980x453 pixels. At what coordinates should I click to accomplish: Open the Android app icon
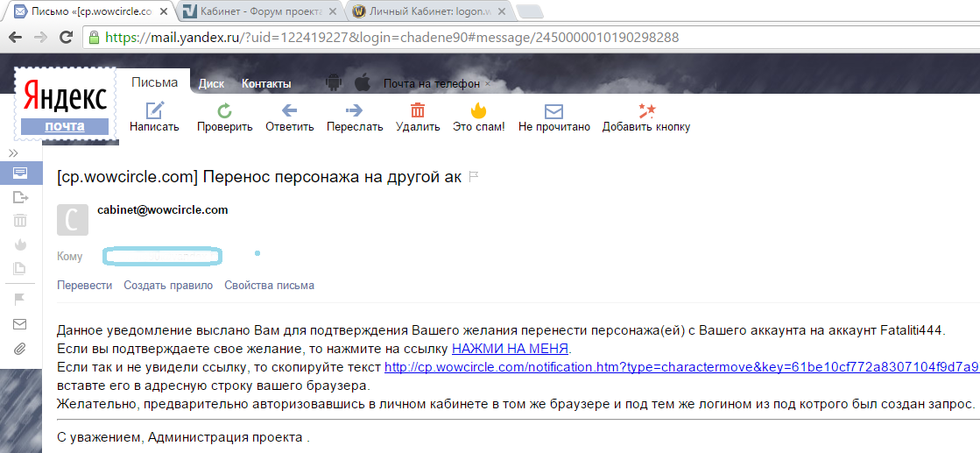[x=333, y=82]
